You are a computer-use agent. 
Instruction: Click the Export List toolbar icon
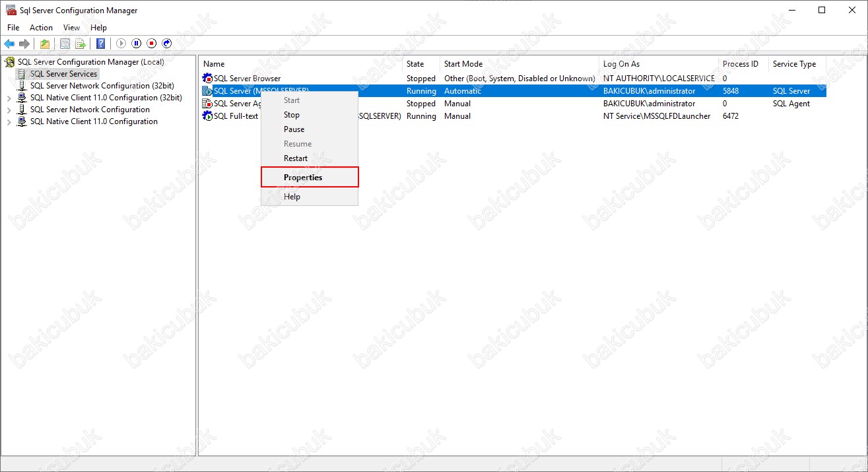pyautogui.click(x=80, y=44)
